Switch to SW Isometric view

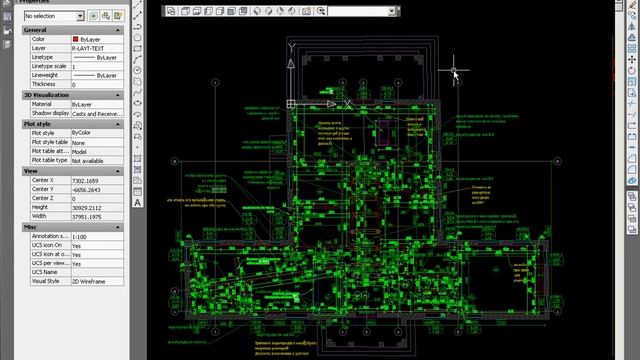click(257, 11)
